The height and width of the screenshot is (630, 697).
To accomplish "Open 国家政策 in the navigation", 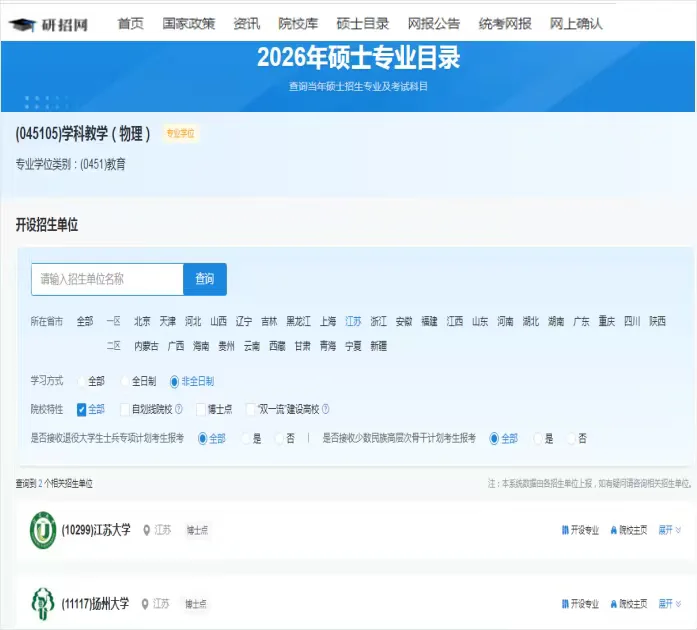I will tap(188, 23).
